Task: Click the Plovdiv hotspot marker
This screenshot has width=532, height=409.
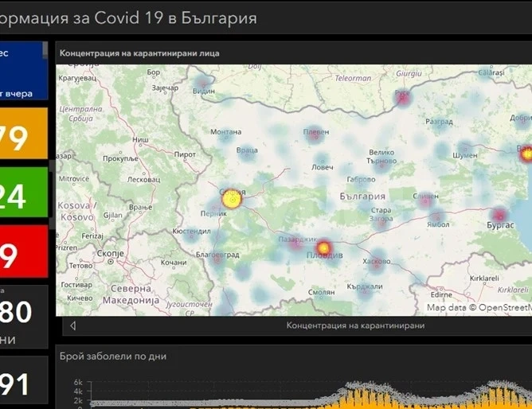Action: click(323, 247)
